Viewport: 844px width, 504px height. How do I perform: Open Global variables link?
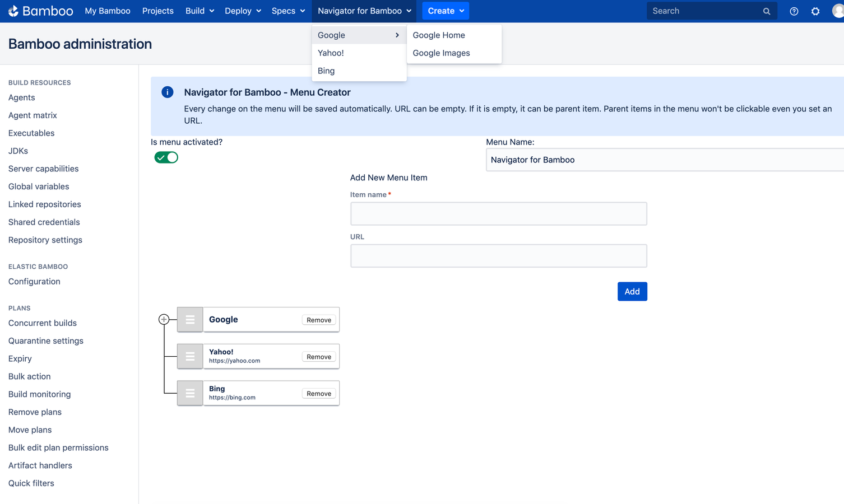39,186
